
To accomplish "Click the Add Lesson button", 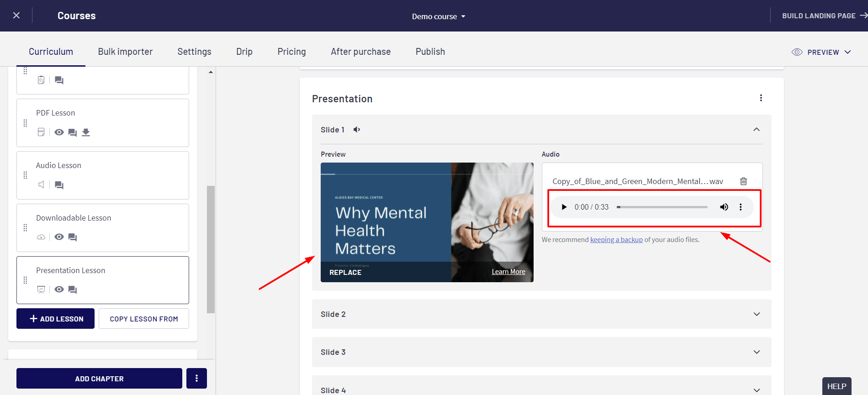I will [x=56, y=319].
